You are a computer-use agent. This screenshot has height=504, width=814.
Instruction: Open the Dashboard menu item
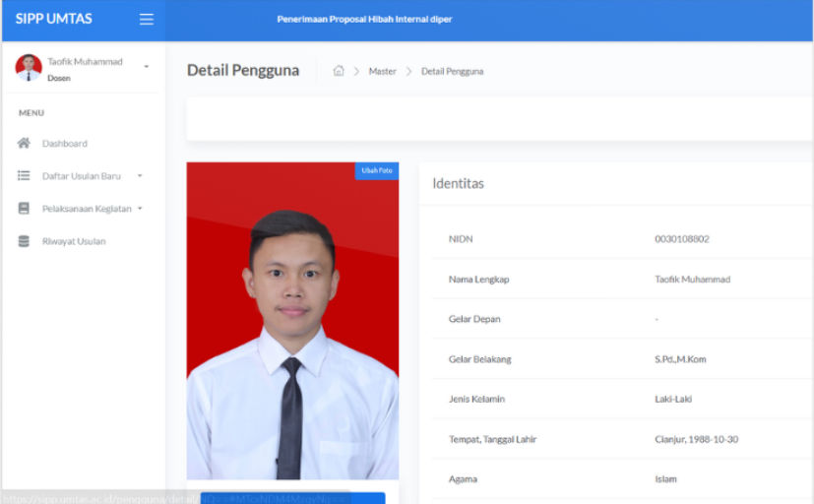(64, 144)
